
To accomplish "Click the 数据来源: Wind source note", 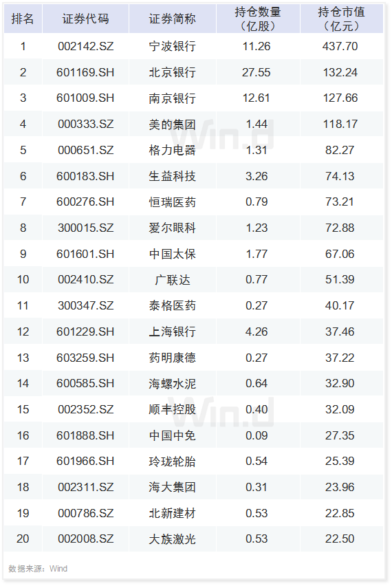I will [x=38, y=569].
